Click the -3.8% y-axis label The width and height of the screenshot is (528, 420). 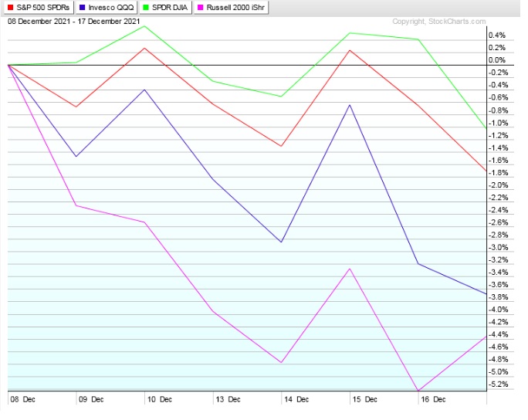pos(498,297)
